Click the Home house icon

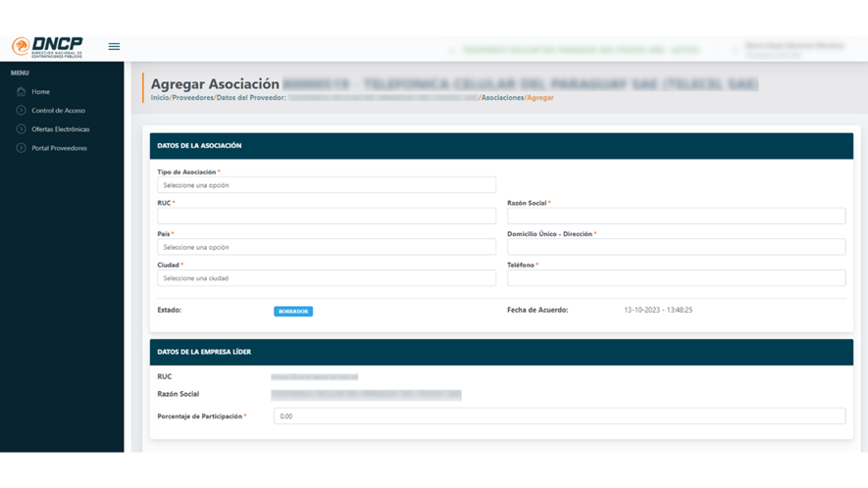[x=21, y=92]
